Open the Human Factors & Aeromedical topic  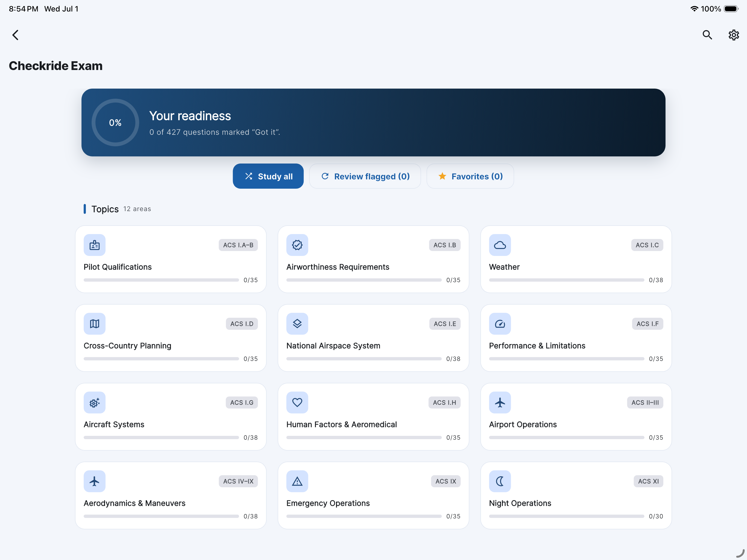[373, 416]
